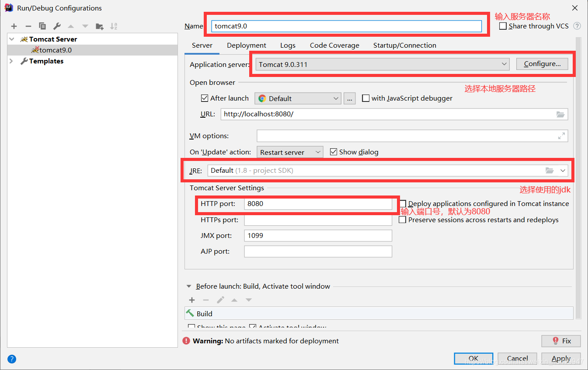Switch to the Startup/Connection tab

(405, 45)
